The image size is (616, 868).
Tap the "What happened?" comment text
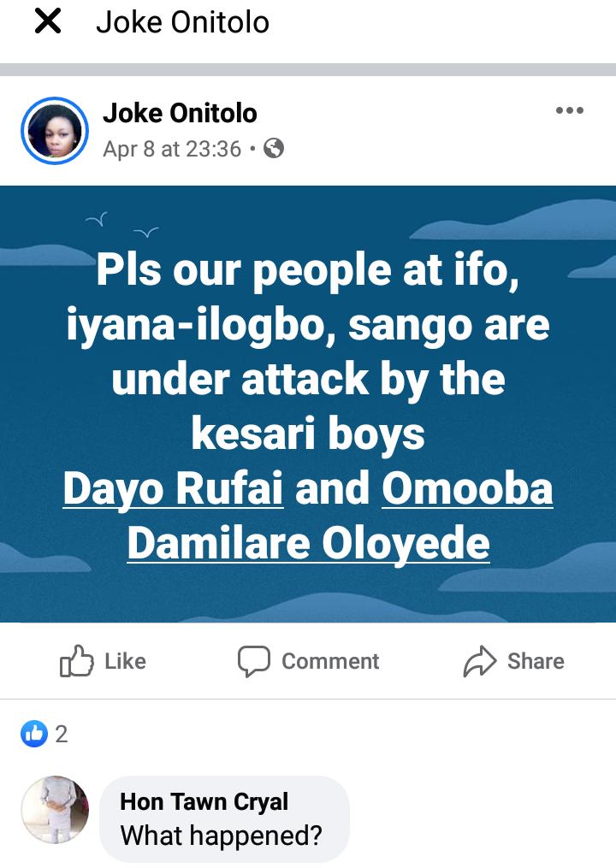(221, 835)
